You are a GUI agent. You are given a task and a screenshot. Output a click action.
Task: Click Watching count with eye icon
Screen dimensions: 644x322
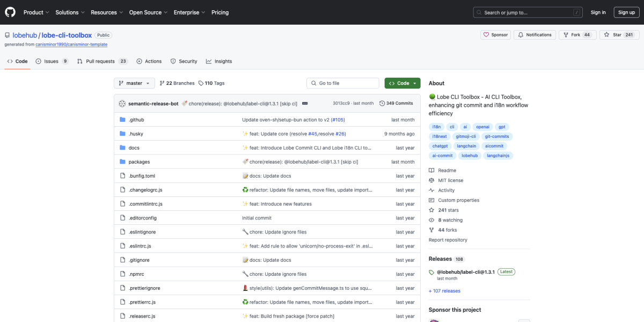coord(447,219)
